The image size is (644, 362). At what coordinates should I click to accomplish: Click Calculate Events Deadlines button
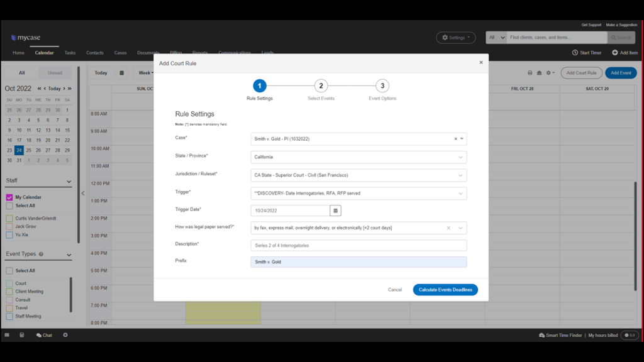[x=445, y=290]
